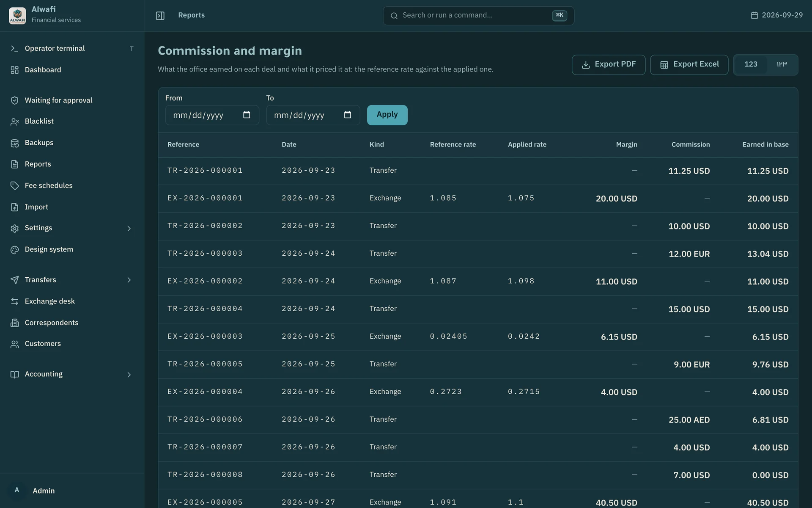Click the Correspondents building icon
The image size is (812, 508).
14,323
